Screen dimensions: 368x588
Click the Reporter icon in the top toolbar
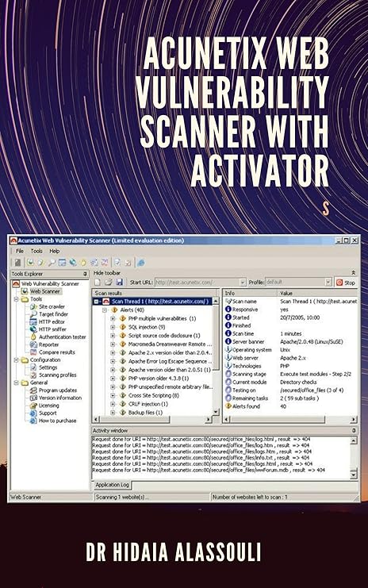click(x=94, y=263)
